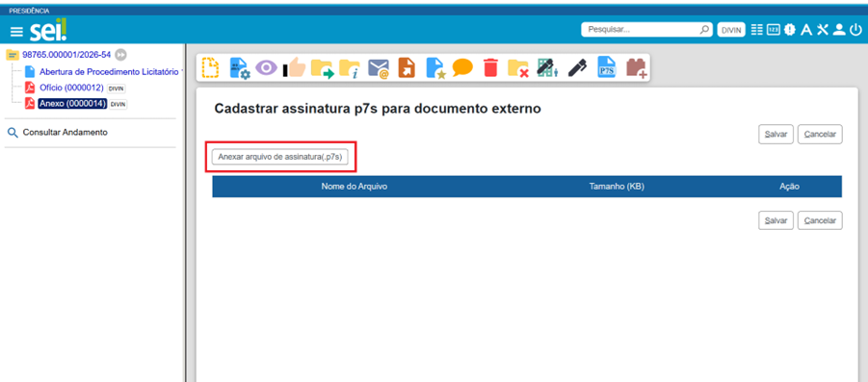The width and height of the screenshot is (868, 382).
Task: Click folder with green arrow icon
Action: coord(322,68)
